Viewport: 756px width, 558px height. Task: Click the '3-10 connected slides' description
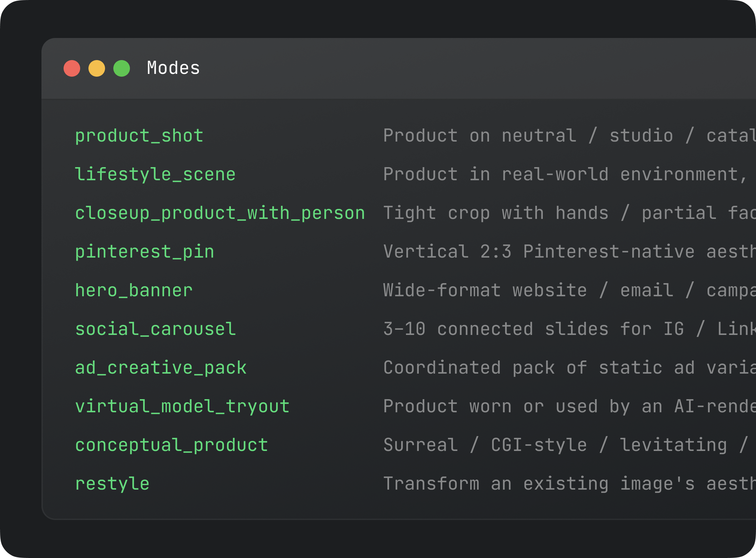(569, 329)
